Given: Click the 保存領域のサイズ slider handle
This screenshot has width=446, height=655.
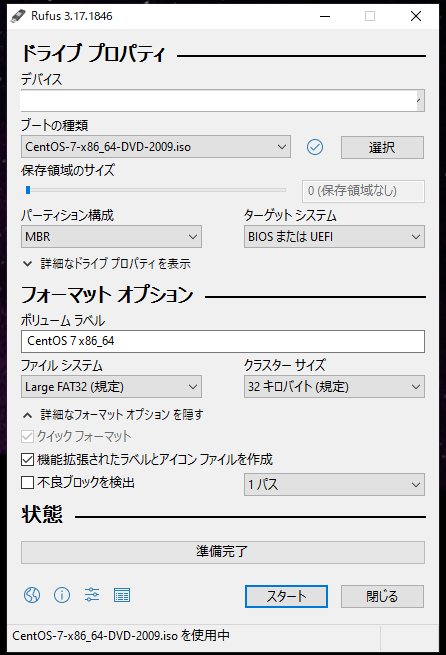Looking at the screenshot, I should coord(28,190).
